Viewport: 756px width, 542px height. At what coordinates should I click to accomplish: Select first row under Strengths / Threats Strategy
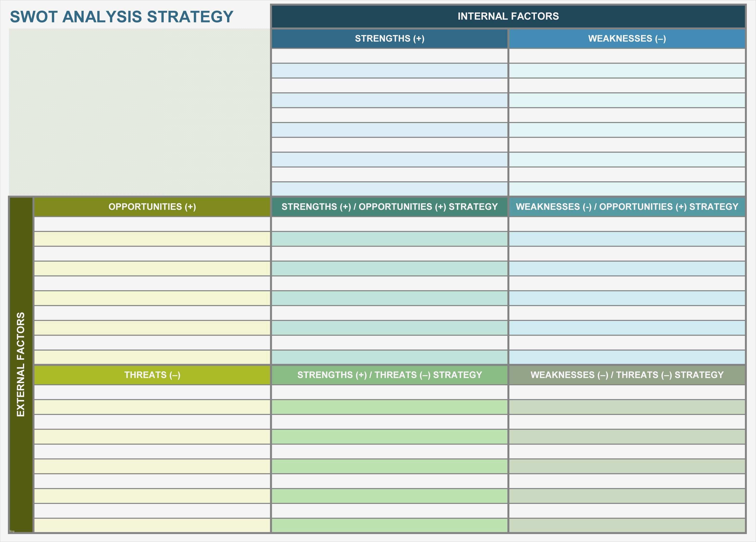click(389, 392)
